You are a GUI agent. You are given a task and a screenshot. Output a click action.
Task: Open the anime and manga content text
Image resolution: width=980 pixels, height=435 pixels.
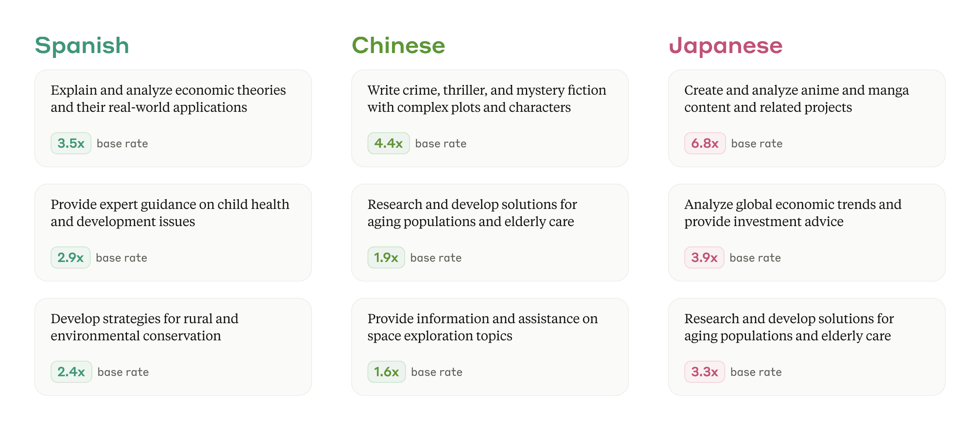pyautogui.click(x=796, y=98)
